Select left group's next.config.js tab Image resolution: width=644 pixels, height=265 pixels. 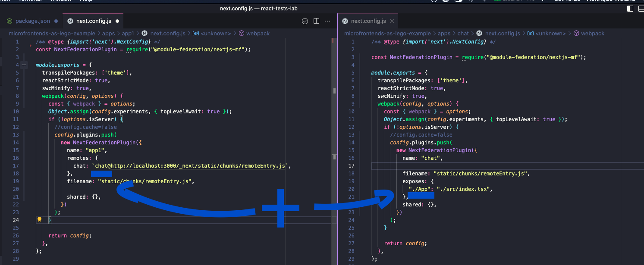tap(94, 21)
